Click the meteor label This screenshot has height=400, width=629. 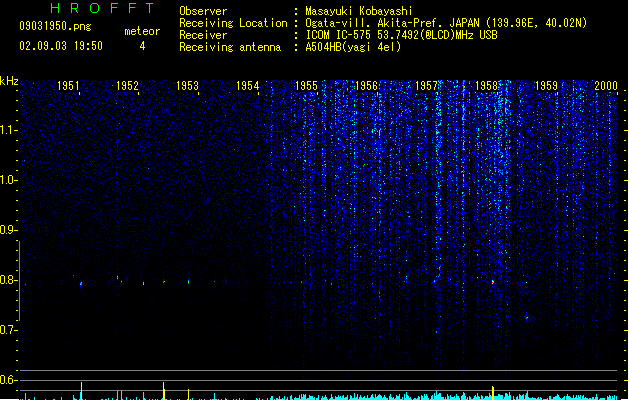[142, 31]
